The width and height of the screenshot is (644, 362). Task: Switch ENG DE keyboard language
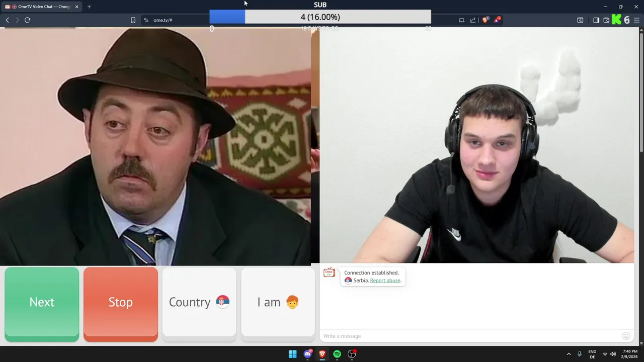pos(592,354)
